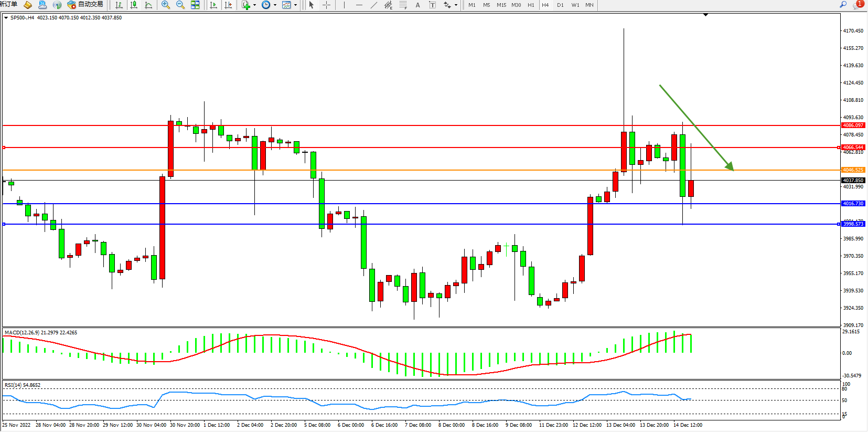Draw a vertical line tool
This screenshot has width=868, height=432.
pyautogui.click(x=344, y=5)
